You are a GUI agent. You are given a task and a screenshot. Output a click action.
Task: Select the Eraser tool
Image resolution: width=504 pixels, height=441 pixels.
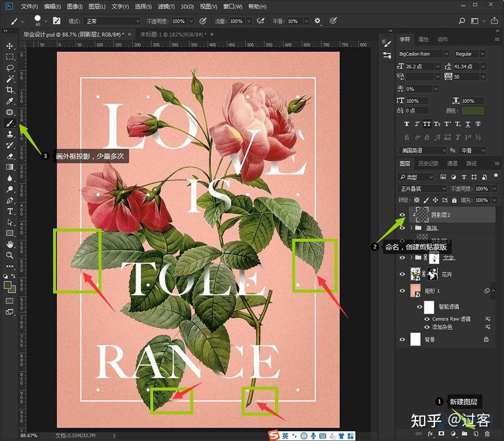point(10,156)
